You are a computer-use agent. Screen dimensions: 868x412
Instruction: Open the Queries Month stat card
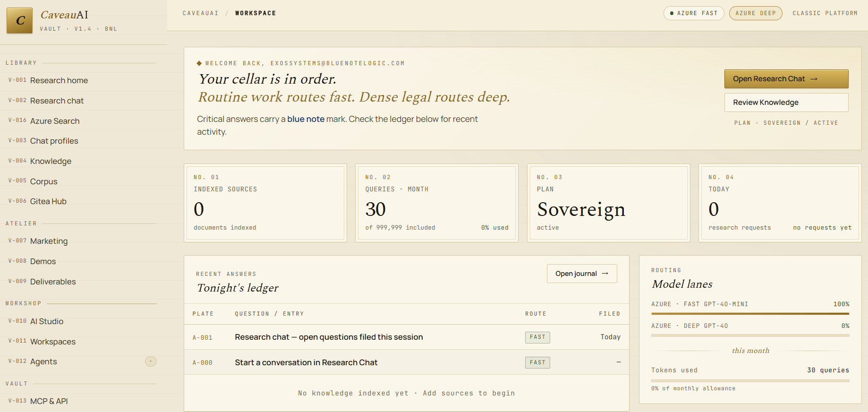click(x=437, y=203)
